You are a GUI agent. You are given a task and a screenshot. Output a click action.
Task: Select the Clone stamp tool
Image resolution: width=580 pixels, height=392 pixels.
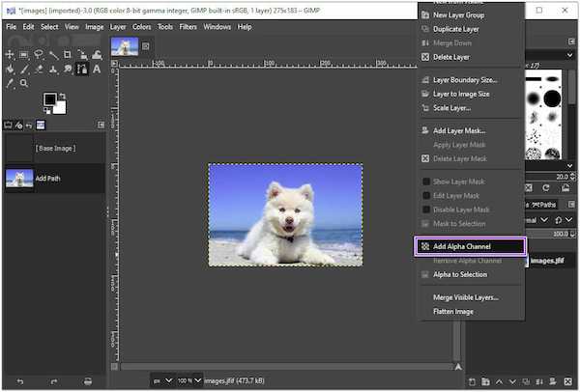coord(53,70)
